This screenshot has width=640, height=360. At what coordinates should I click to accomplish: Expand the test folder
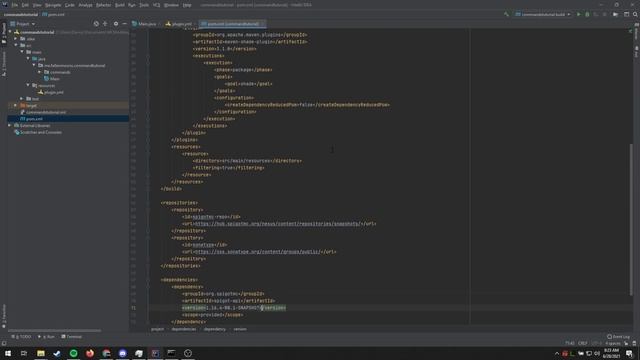coord(22,98)
